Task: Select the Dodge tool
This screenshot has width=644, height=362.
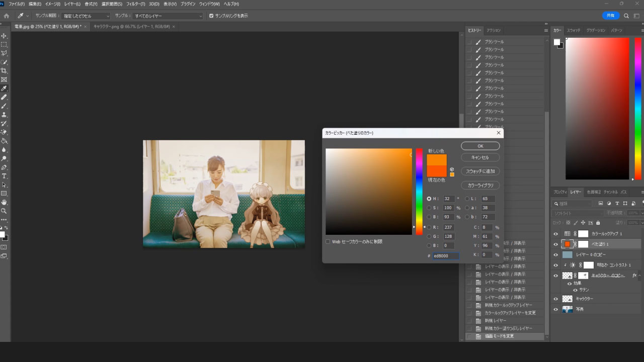Action: 4,158
